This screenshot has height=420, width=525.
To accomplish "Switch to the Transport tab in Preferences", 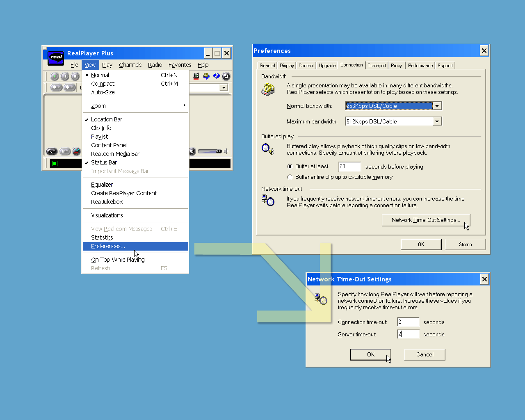I will point(377,65).
